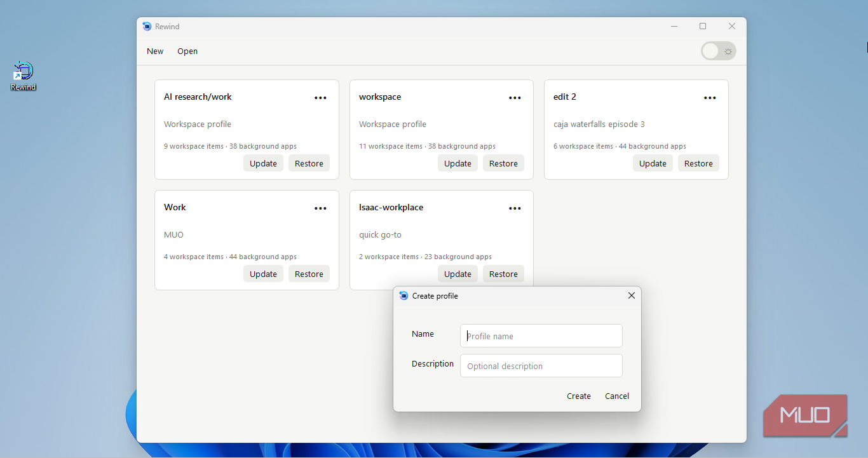868x458 pixels.
Task: Click the Rewind icon in Create profile dialog
Action: 403,296
